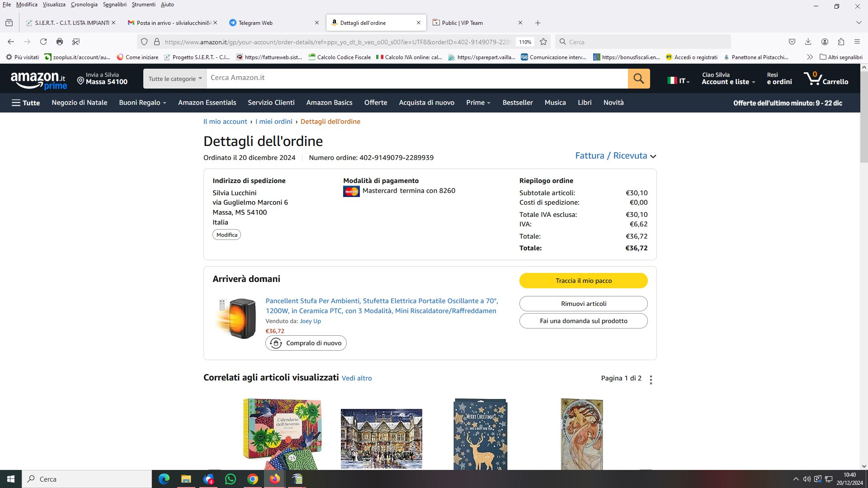Expand the Fattura / Ricevuta dropdown
Viewport: 868px width, 488px height.
click(x=616, y=155)
